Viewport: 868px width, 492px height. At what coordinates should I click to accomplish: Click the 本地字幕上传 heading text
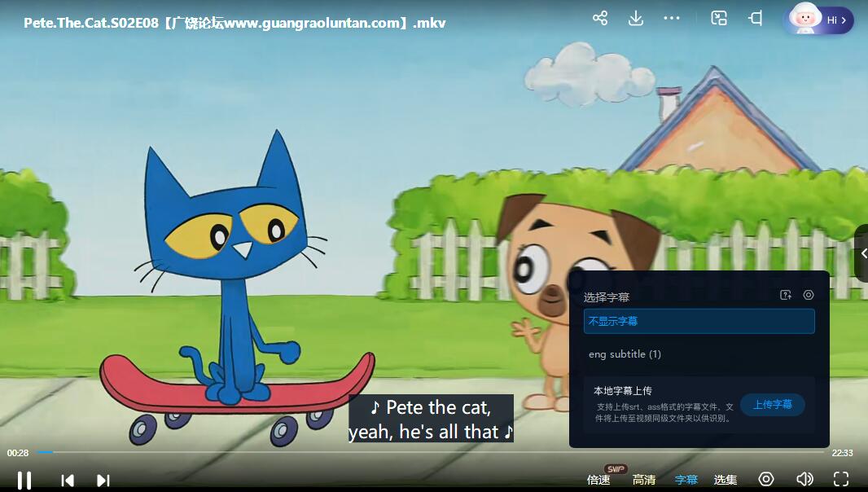(x=623, y=391)
